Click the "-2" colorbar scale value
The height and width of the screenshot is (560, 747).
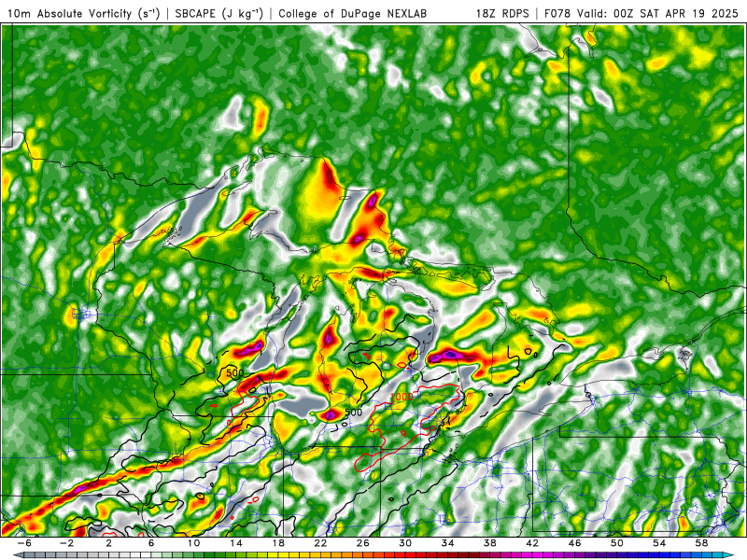pyautogui.click(x=66, y=543)
